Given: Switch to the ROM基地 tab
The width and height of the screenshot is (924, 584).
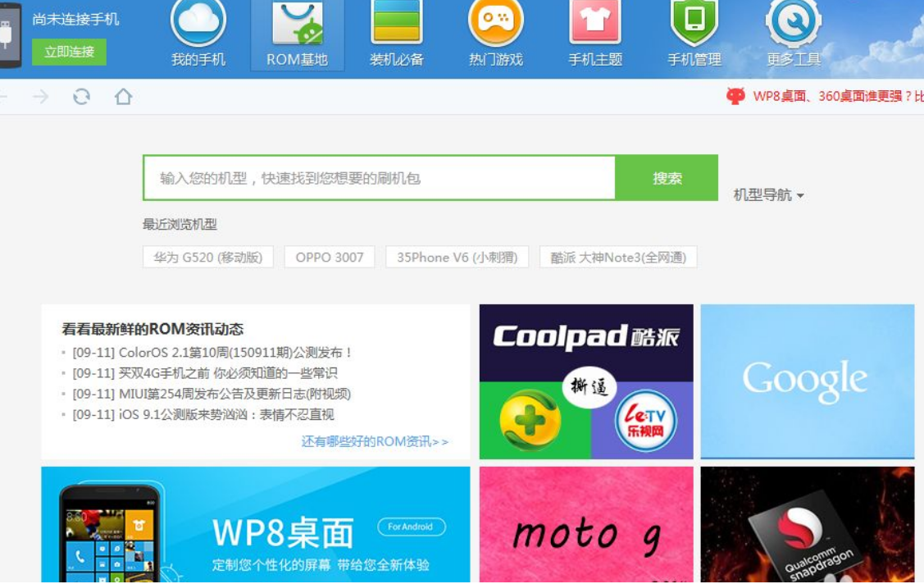Looking at the screenshot, I should [x=297, y=37].
